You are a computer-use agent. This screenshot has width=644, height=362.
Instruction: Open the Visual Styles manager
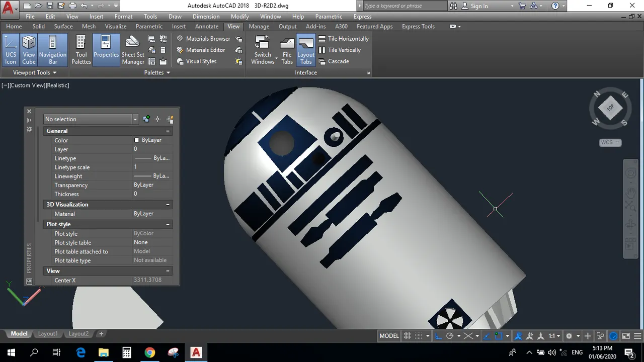tap(196, 61)
